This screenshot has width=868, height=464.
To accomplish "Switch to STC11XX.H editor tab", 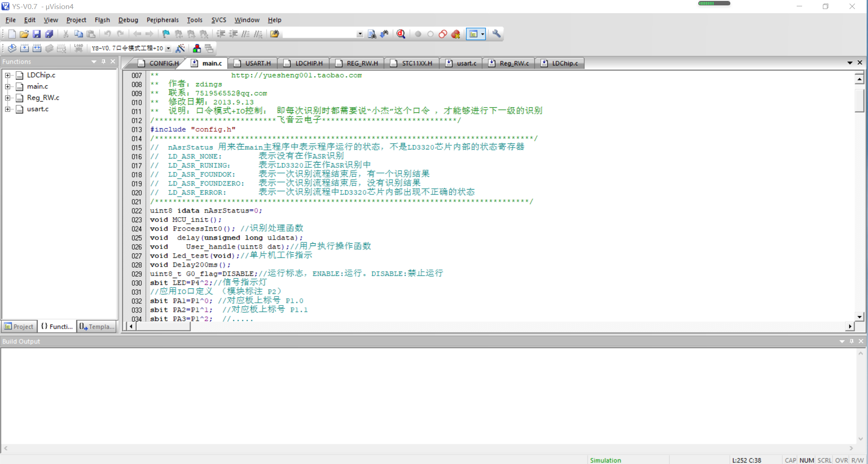I will click(x=411, y=63).
